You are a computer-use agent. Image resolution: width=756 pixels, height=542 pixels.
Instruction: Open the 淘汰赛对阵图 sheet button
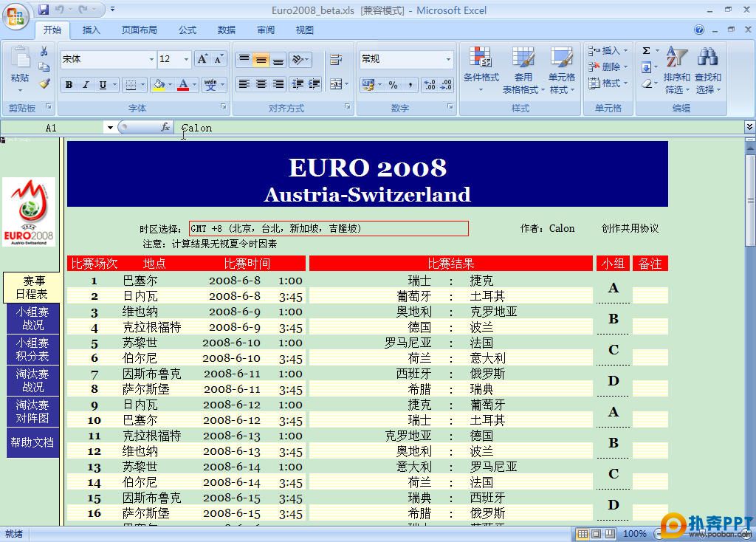tap(32, 411)
